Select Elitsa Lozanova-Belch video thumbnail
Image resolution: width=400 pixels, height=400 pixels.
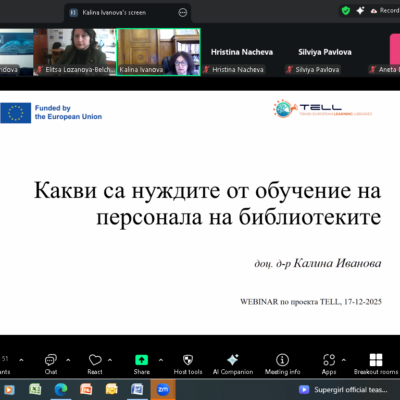click(75, 52)
